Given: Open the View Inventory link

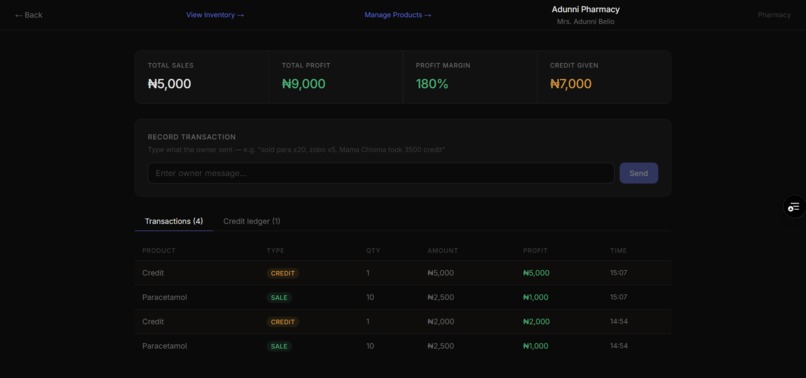Looking at the screenshot, I should pos(215,15).
